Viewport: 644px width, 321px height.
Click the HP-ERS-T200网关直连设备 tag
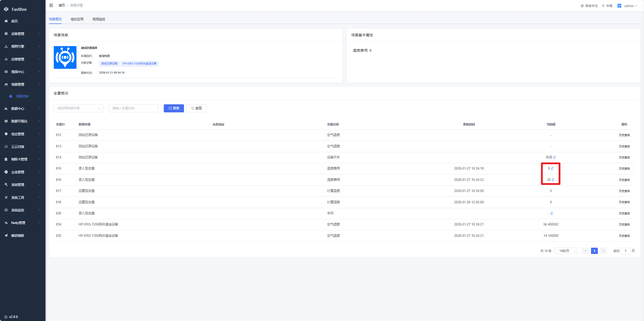pyautogui.click(x=140, y=63)
